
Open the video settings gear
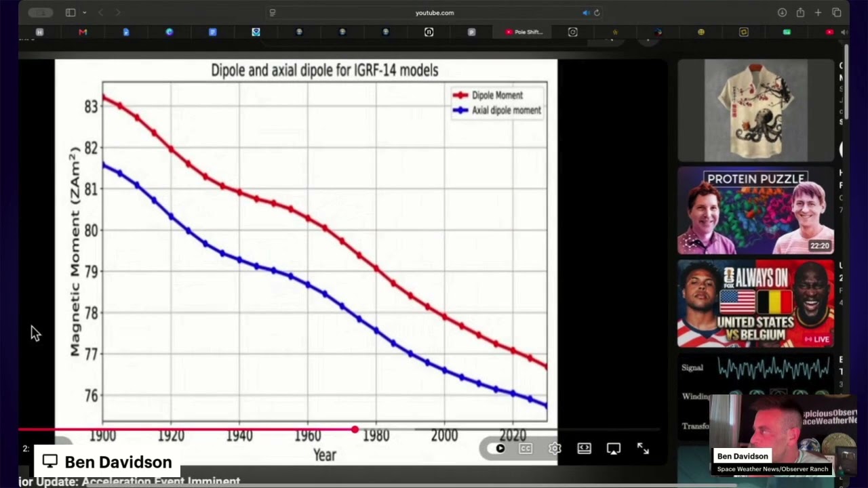555,448
